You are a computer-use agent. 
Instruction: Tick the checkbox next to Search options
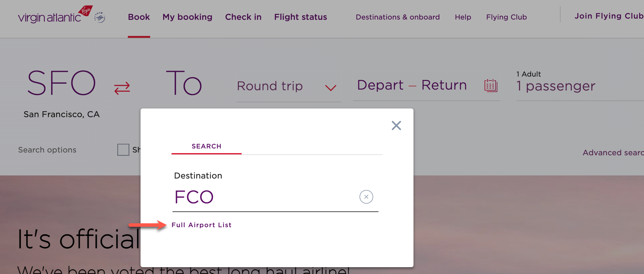click(123, 150)
